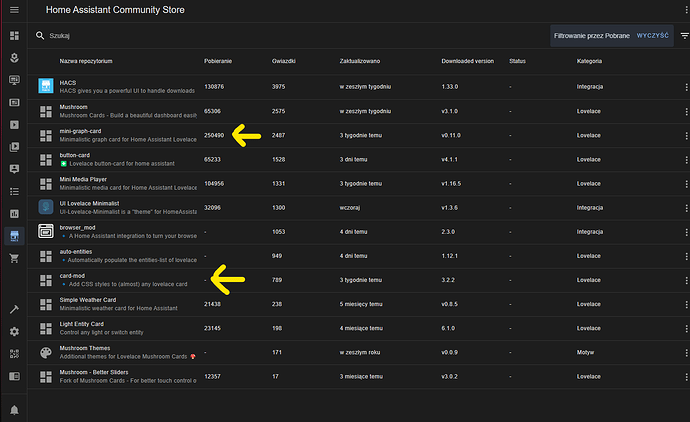Open the shopping cart sidebar icon

coord(14,258)
